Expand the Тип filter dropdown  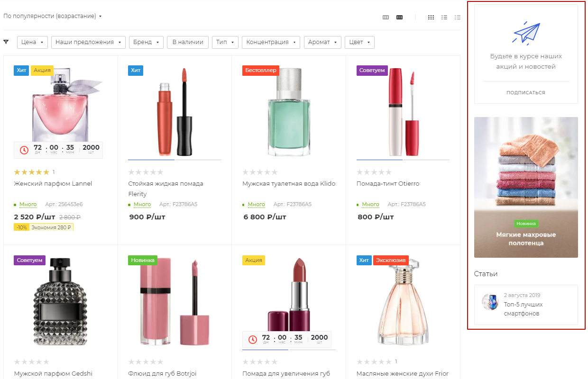pyautogui.click(x=225, y=42)
